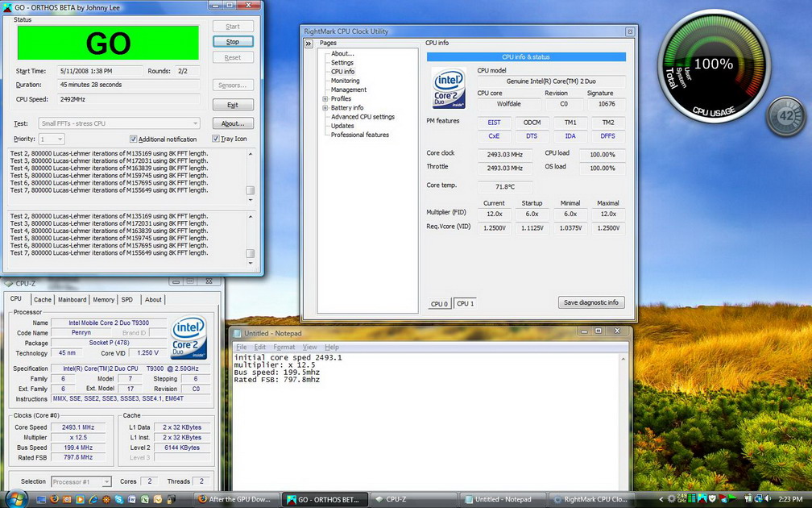Click the white shield tray icon
The height and width of the screenshot is (508, 812).
click(x=713, y=498)
